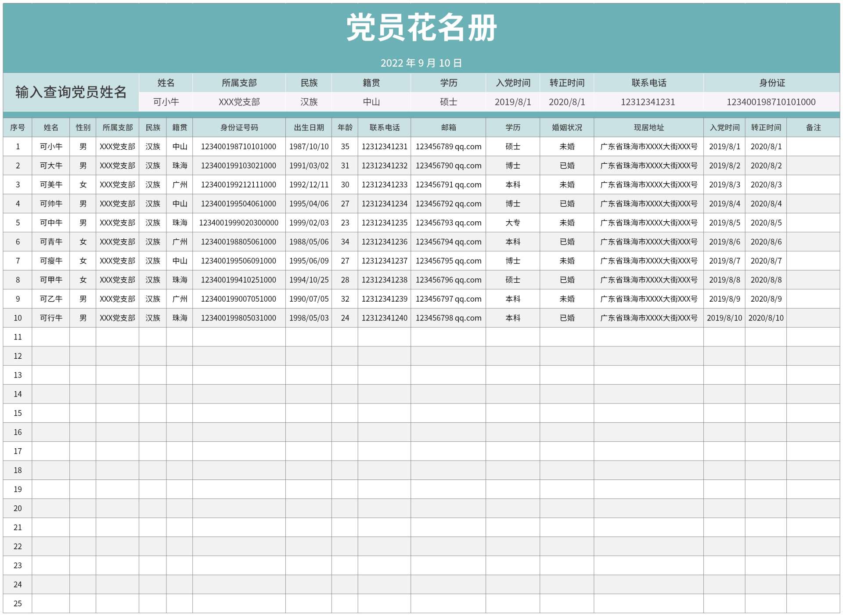The image size is (843, 616).
Task: Click join date 2019/8/10
Action: click(724, 318)
